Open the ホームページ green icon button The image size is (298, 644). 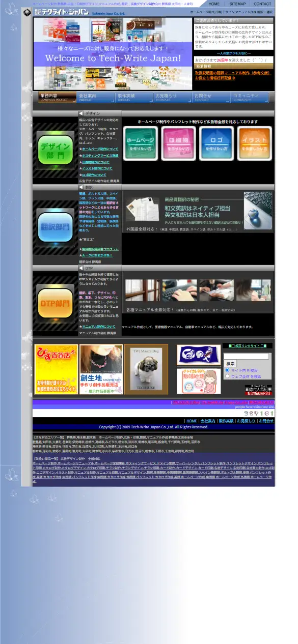click(141, 143)
